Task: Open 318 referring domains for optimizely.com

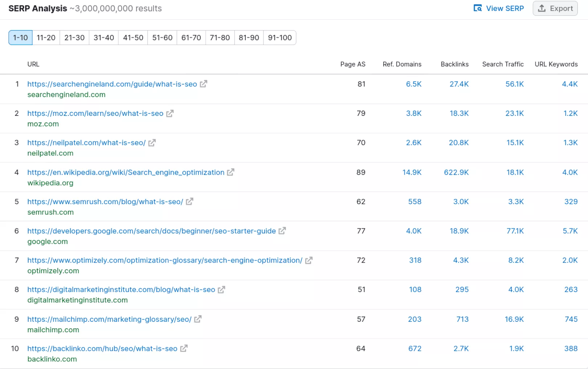Action: pos(415,260)
